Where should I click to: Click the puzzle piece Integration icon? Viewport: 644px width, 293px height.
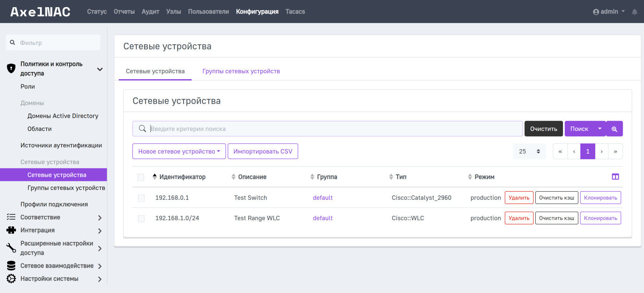pyautogui.click(x=11, y=230)
